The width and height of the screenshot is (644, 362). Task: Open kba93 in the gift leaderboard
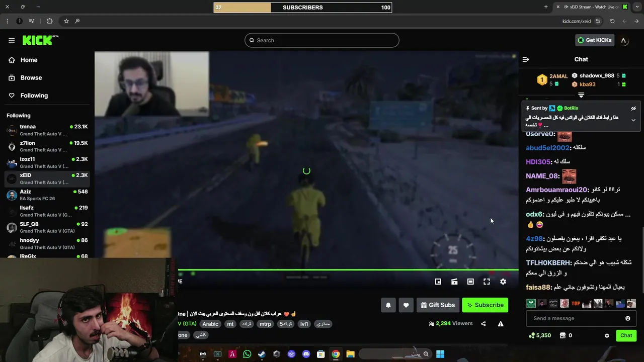click(x=587, y=84)
